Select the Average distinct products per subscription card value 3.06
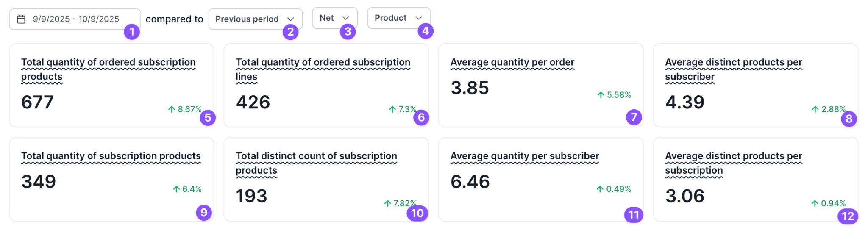868x230 pixels. coord(685,196)
